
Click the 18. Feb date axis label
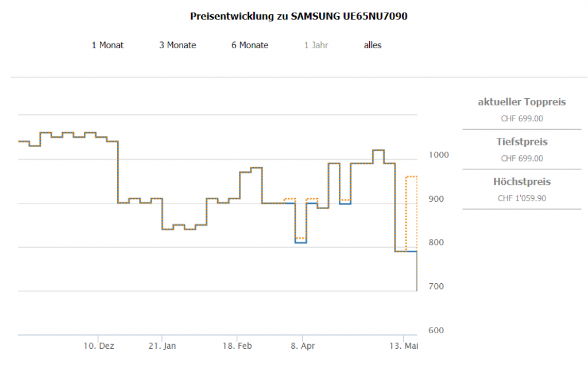coord(237,346)
